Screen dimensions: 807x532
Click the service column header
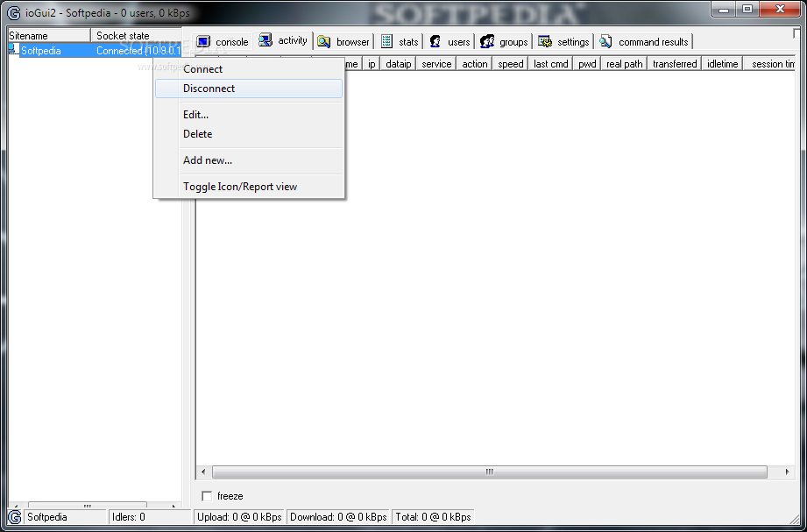point(436,64)
